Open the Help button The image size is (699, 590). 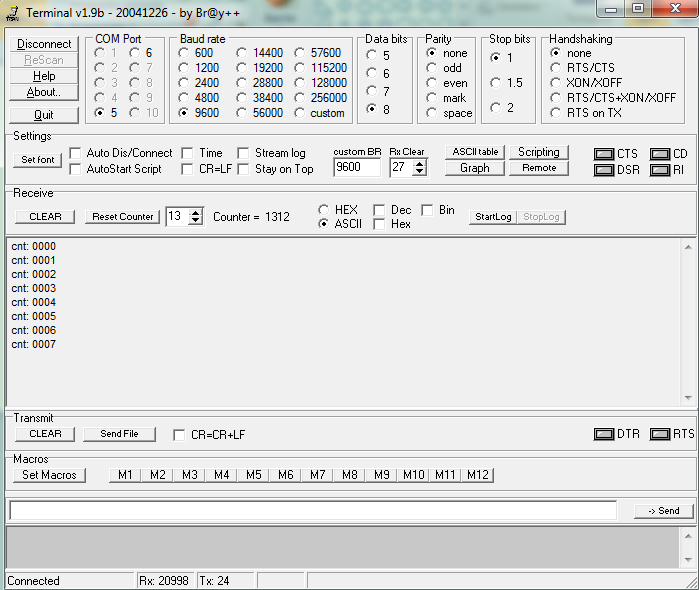[44, 76]
